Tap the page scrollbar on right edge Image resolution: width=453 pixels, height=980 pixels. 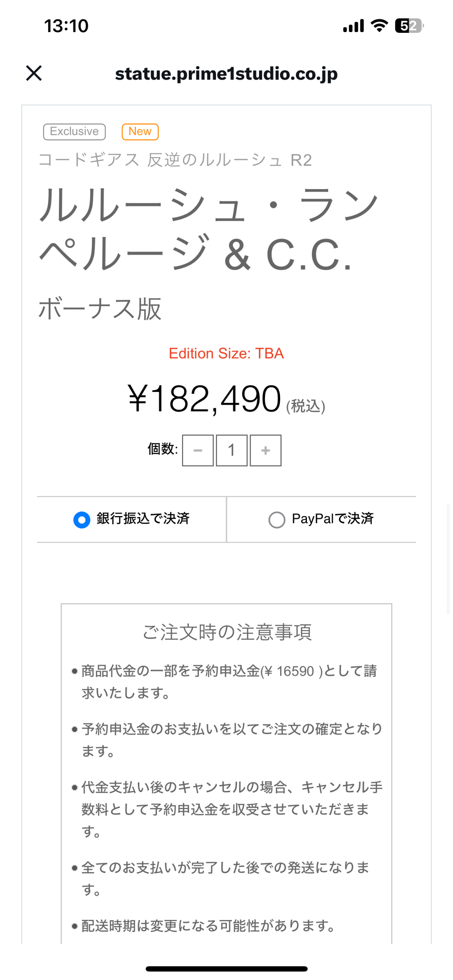[x=448, y=558]
